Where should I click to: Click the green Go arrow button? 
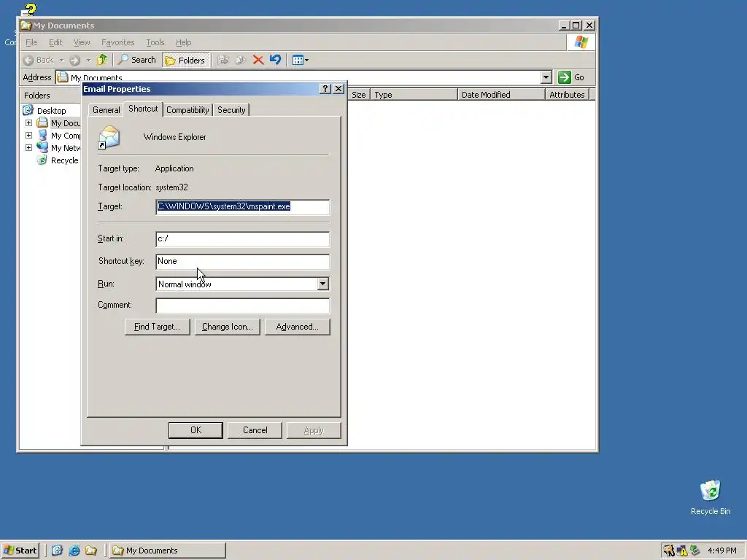564,77
